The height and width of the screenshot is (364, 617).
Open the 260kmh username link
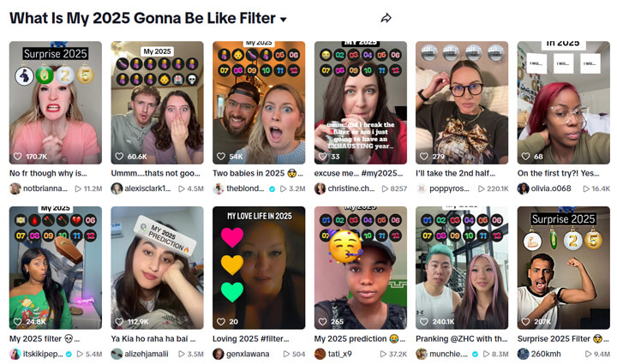pyautogui.click(x=546, y=354)
